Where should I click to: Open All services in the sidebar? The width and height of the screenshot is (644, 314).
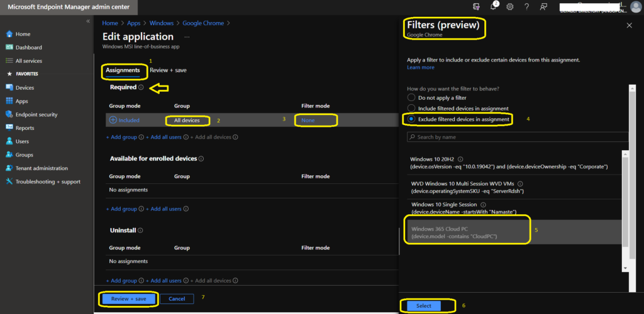(28, 61)
